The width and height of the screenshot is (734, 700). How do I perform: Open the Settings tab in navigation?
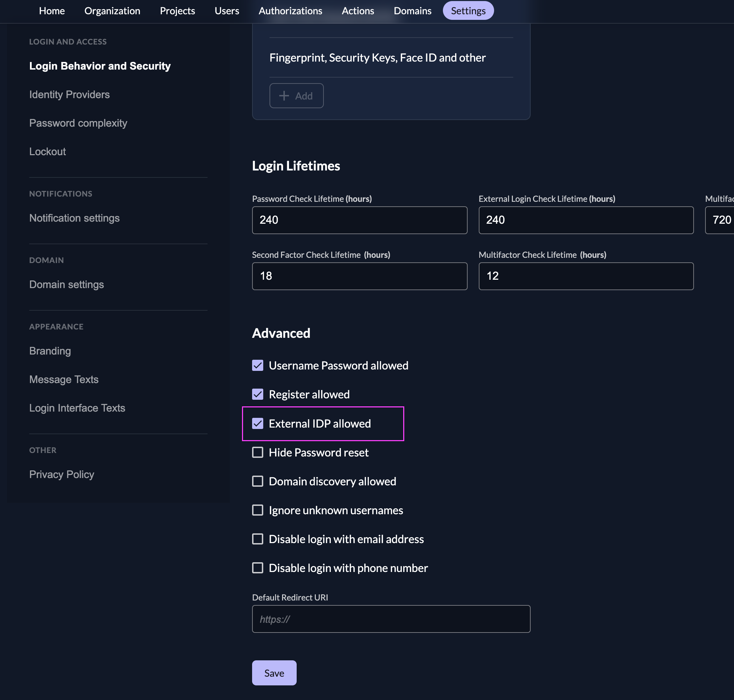(468, 11)
